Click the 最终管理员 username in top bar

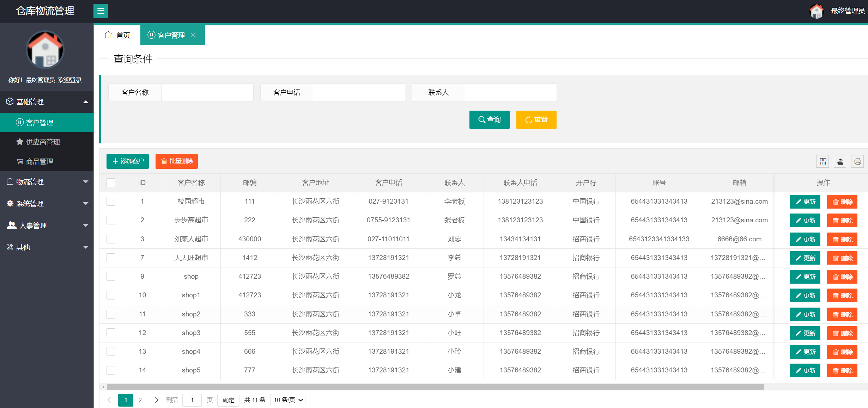848,11
